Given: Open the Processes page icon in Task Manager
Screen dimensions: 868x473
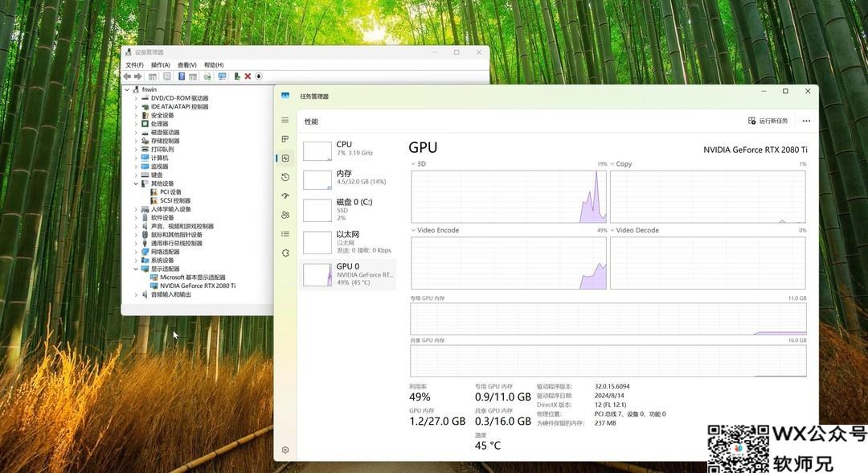Looking at the screenshot, I should [285, 139].
